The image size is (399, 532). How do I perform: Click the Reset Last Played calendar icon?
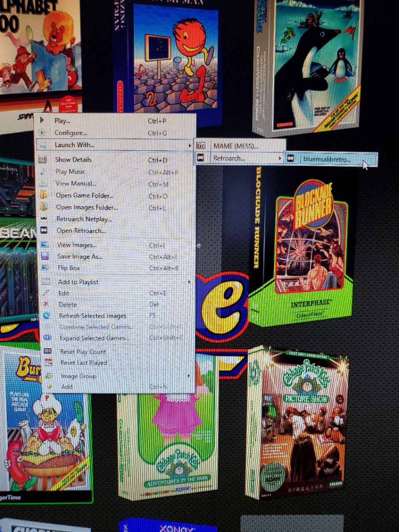point(48,362)
